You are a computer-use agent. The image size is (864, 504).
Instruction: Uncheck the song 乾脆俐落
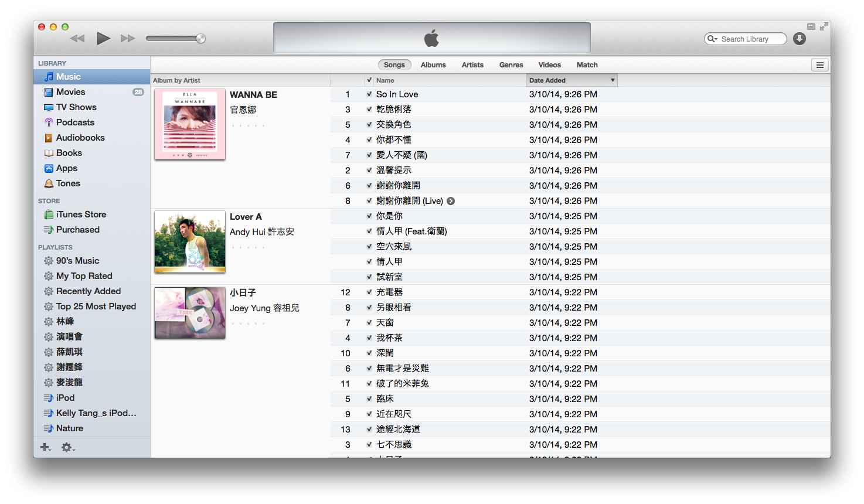click(369, 110)
